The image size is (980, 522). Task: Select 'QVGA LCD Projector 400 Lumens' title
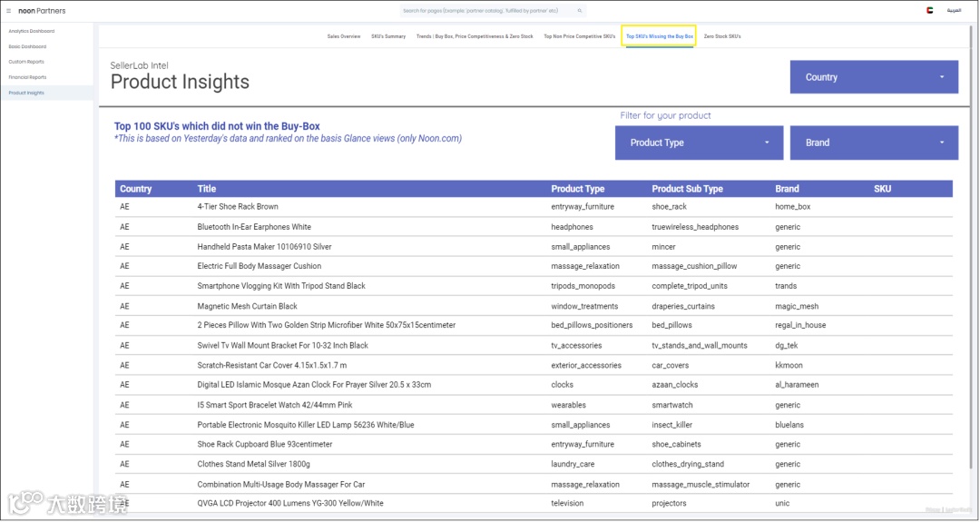point(290,503)
